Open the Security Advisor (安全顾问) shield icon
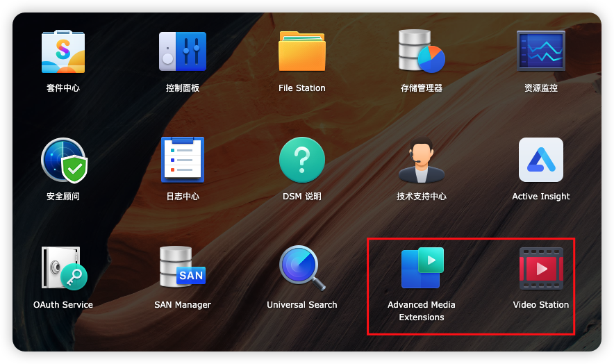The height and width of the screenshot is (364, 614). pos(63,160)
